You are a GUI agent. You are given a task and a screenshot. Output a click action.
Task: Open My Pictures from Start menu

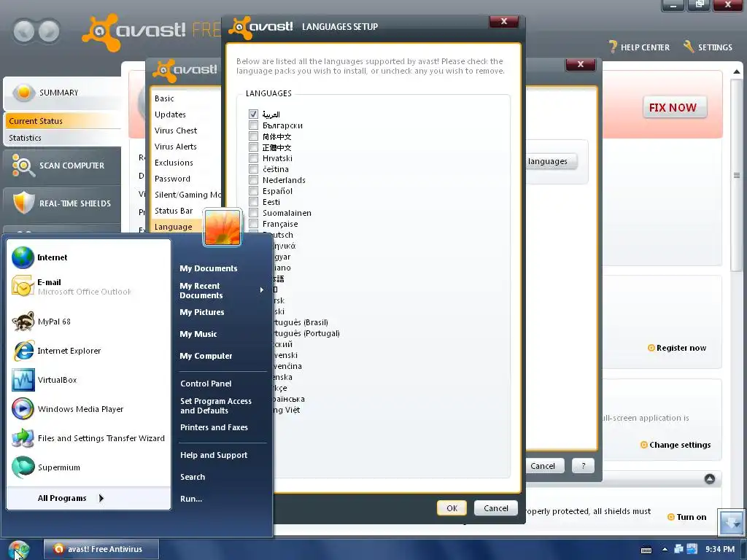click(x=202, y=312)
